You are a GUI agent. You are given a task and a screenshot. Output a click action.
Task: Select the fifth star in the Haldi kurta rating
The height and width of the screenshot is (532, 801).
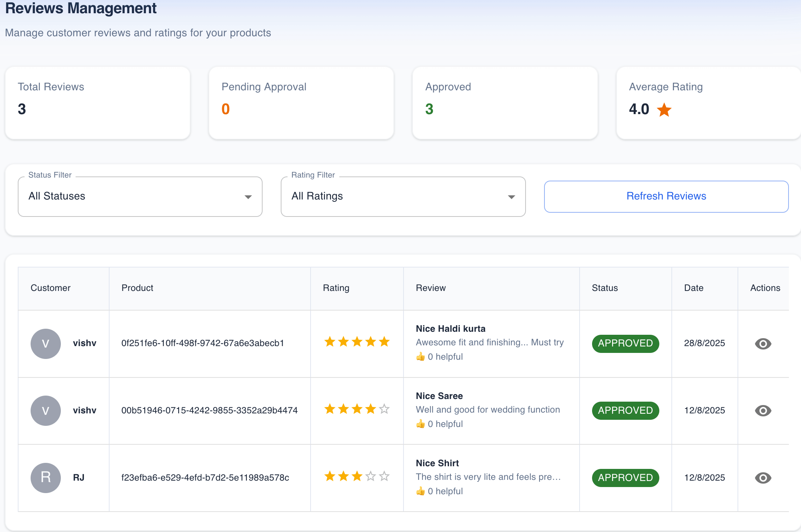(x=385, y=342)
